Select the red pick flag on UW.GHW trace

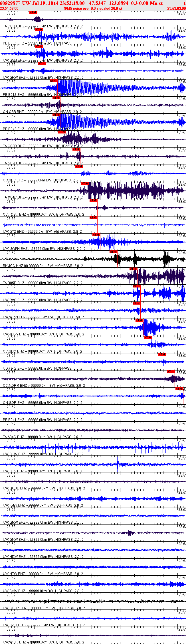[42, 64]
